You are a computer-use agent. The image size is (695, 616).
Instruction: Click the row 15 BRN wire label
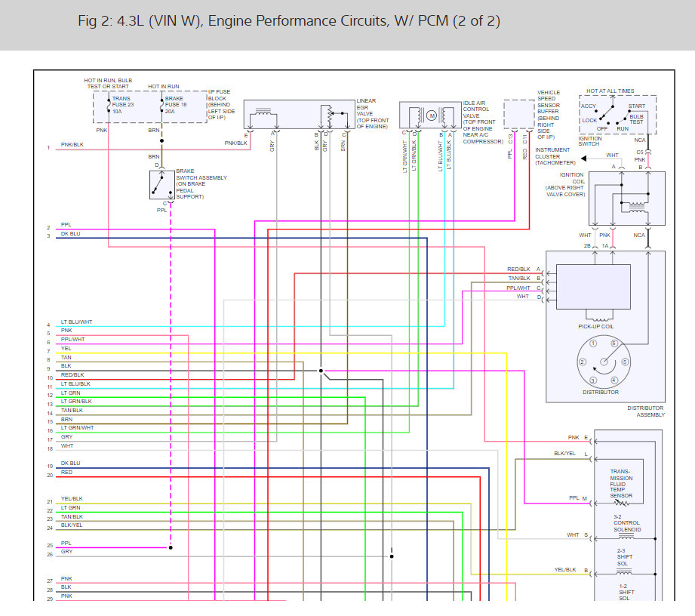tap(66, 419)
